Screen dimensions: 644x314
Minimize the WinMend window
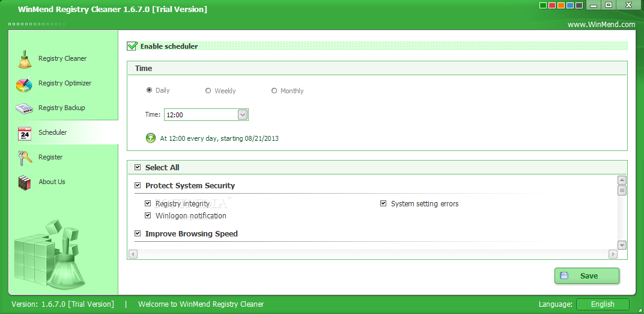(x=593, y=5)
